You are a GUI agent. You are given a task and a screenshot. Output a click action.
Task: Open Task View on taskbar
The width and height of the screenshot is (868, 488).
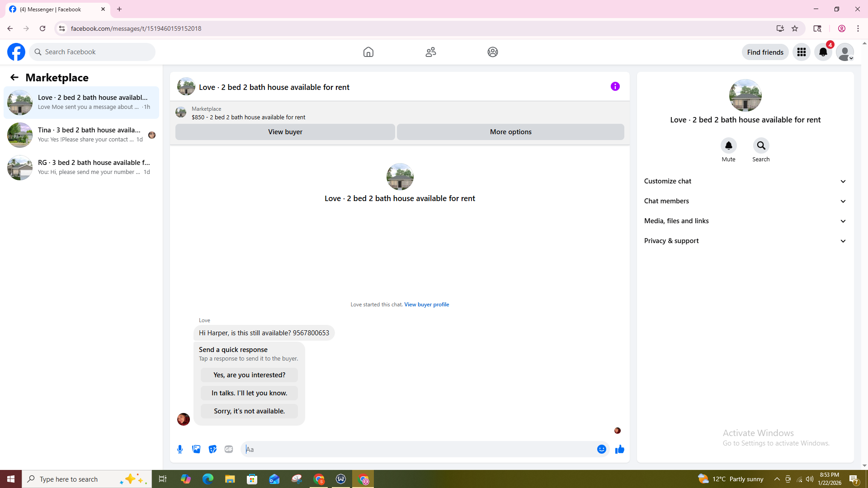[163, 479]
